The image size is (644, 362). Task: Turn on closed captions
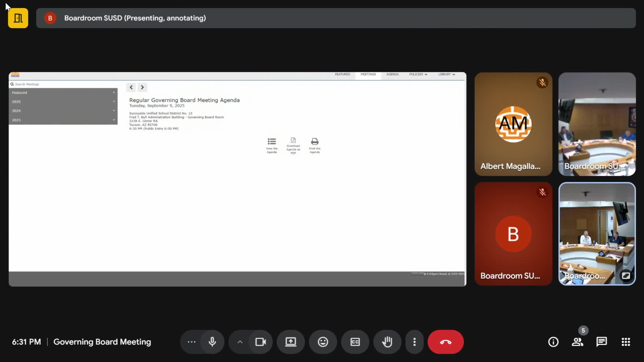(355, 342)
